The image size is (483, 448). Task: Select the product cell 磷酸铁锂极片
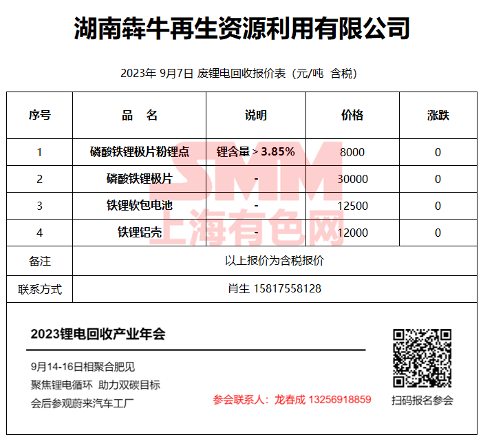(x=139, y=179)
